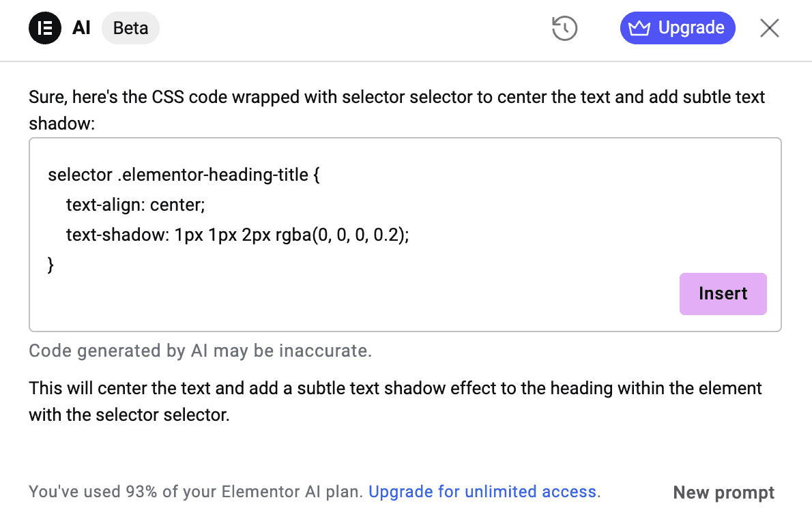Open Upgrade for unlimited access link
Viewport: 812px width, 532px height.
point(482,492)
